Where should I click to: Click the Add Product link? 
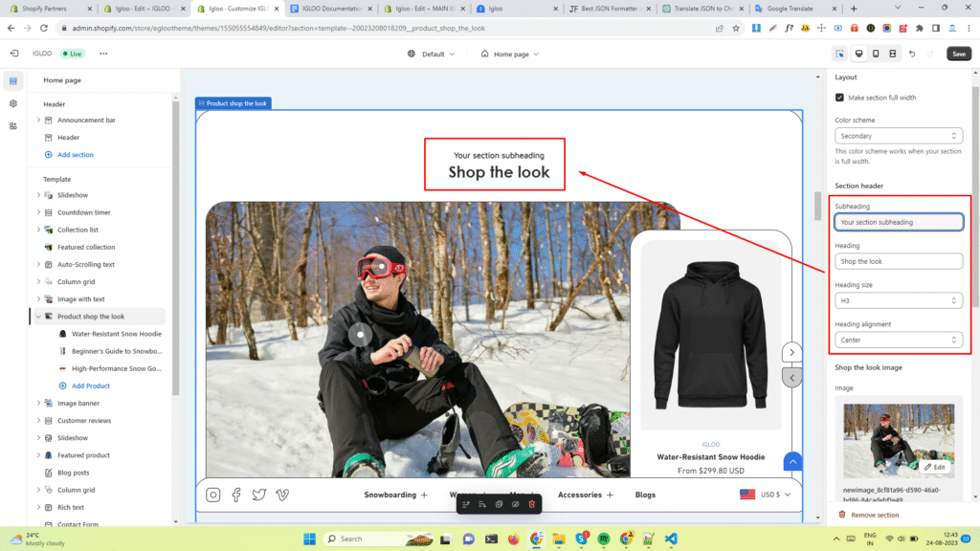click(91, 386)
